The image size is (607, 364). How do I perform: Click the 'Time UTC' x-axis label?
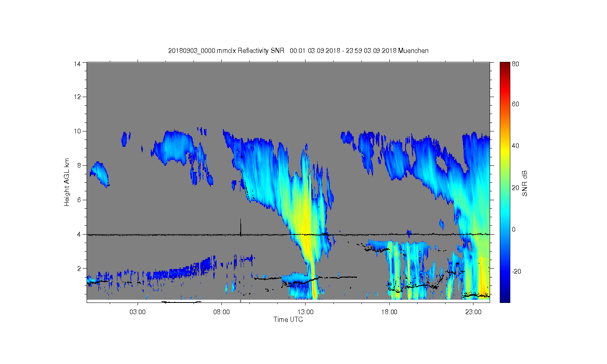click(x=288, y=320)
